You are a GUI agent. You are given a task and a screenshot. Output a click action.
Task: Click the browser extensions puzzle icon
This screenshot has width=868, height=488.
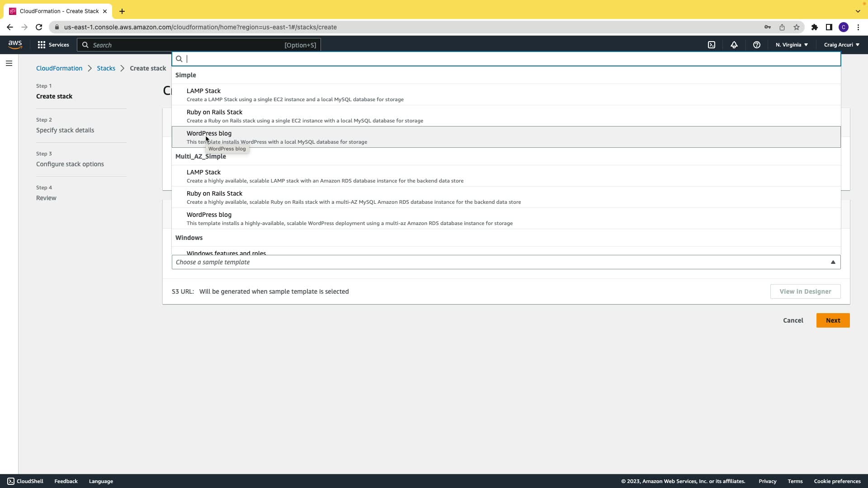click(814, 27)
